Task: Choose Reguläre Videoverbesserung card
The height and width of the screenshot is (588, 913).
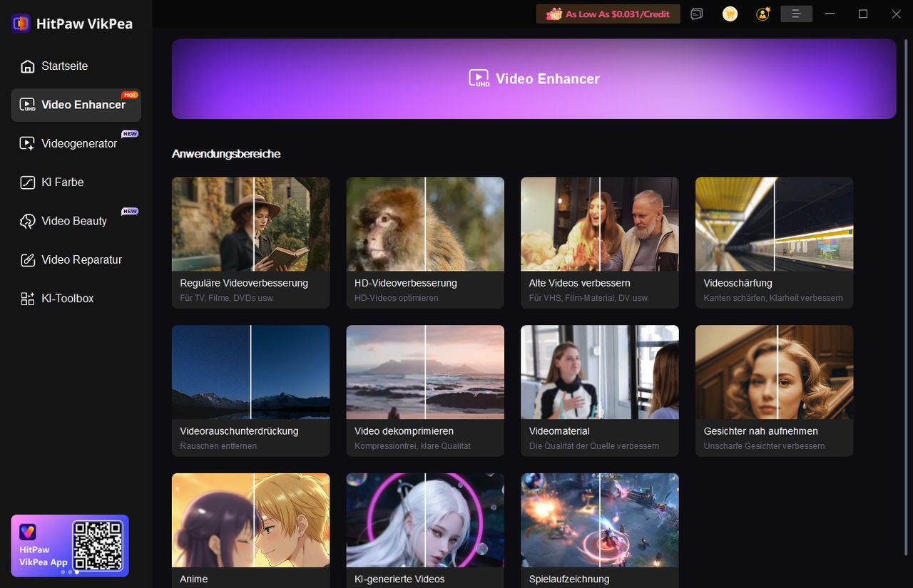Action: 250,242
